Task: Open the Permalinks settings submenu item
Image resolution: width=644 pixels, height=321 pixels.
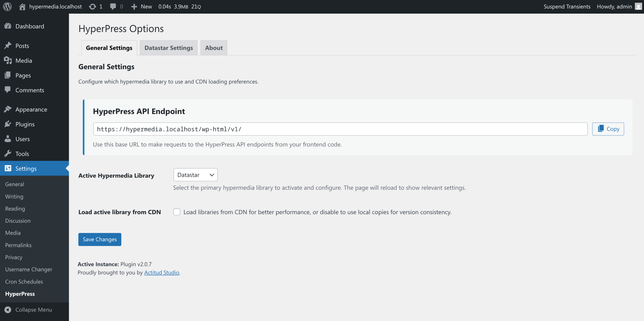Action: point(18,245)
